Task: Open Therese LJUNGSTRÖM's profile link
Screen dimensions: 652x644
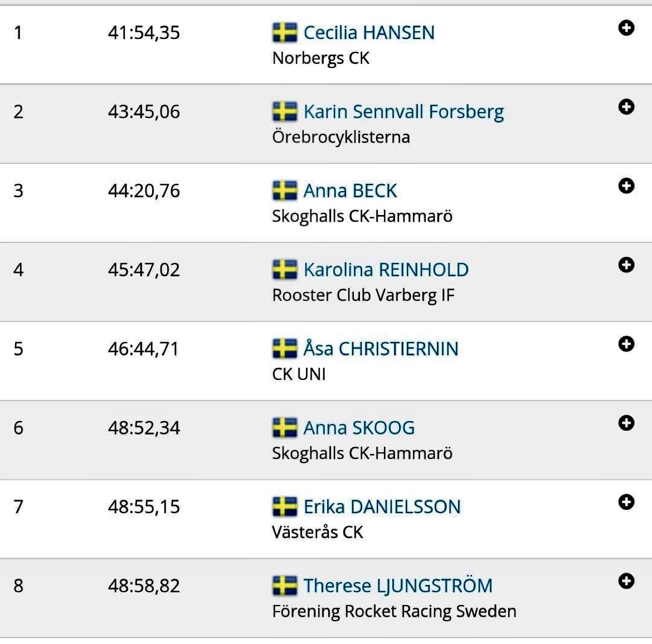Action: 398,587
